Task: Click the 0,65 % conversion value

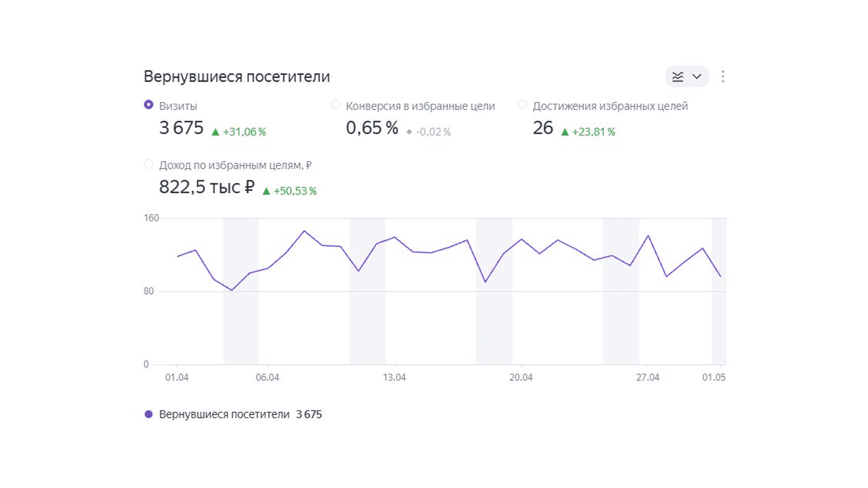Action: point(372,128)
